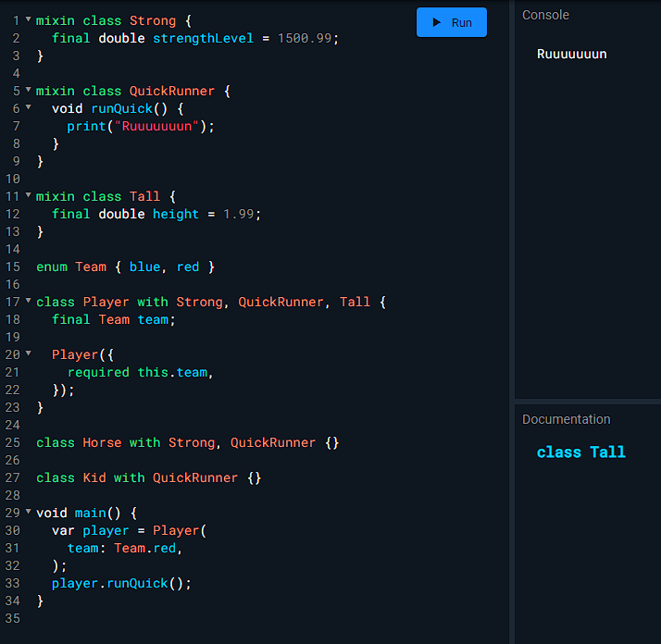
Task: Click Kid class name on line 27
Action: tap(94, 477)
